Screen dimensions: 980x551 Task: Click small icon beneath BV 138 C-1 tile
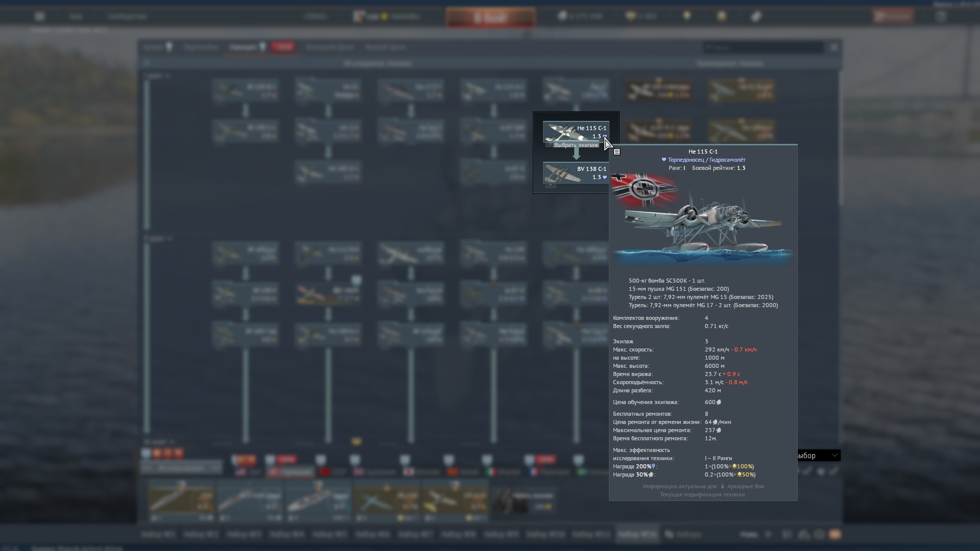(x=550, y=186)
